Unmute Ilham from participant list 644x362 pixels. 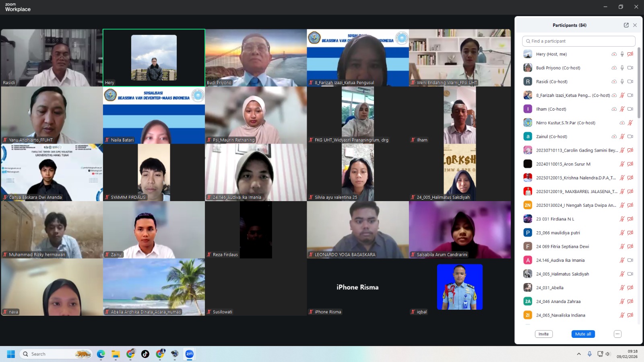click(x=622, y=109)
